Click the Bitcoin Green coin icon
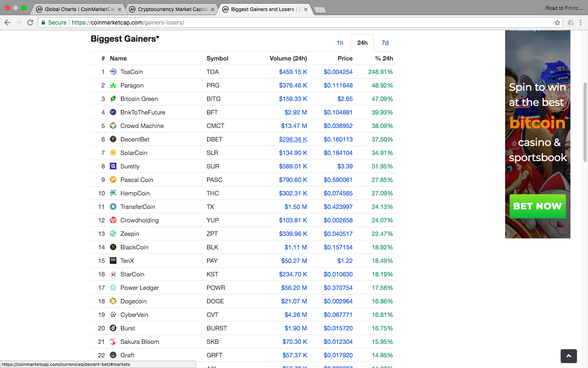The width and height of the screenshot is (588, 368). (x=113, y=99)
